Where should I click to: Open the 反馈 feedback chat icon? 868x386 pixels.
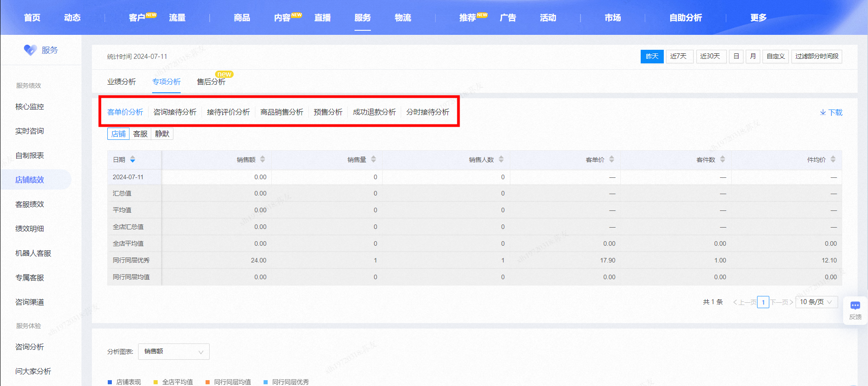[855, 305]
